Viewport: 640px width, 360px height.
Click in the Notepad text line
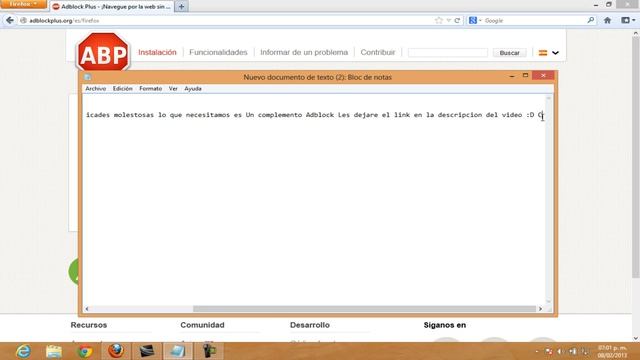coord(314,115)
